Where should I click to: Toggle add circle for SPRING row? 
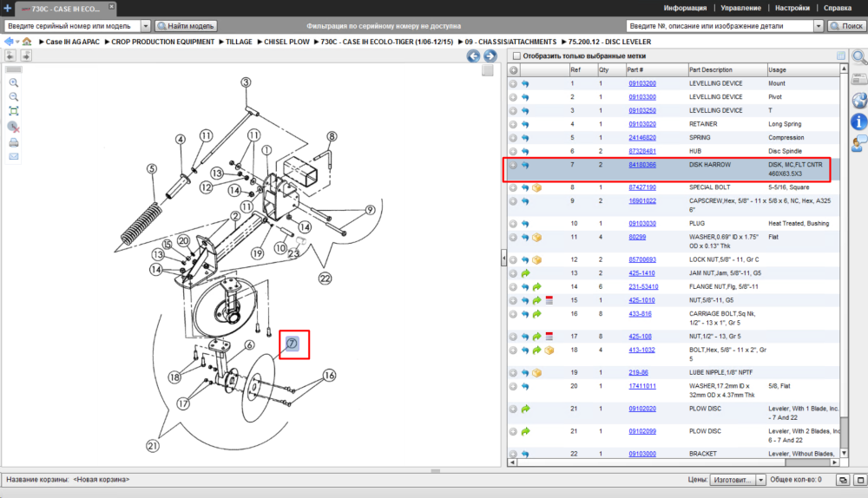click(x=513, y=138)
